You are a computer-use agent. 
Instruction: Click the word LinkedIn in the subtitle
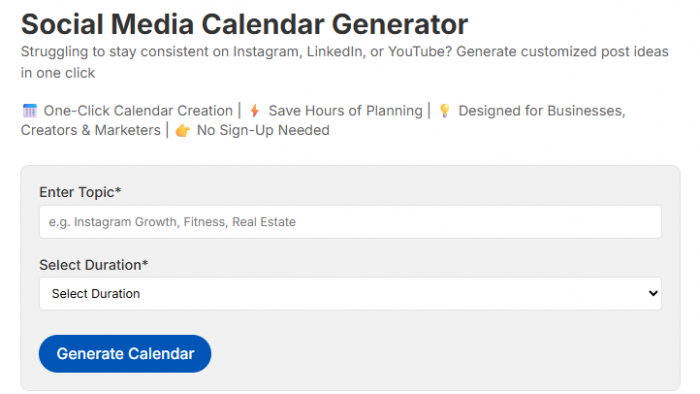coord(336,52)
